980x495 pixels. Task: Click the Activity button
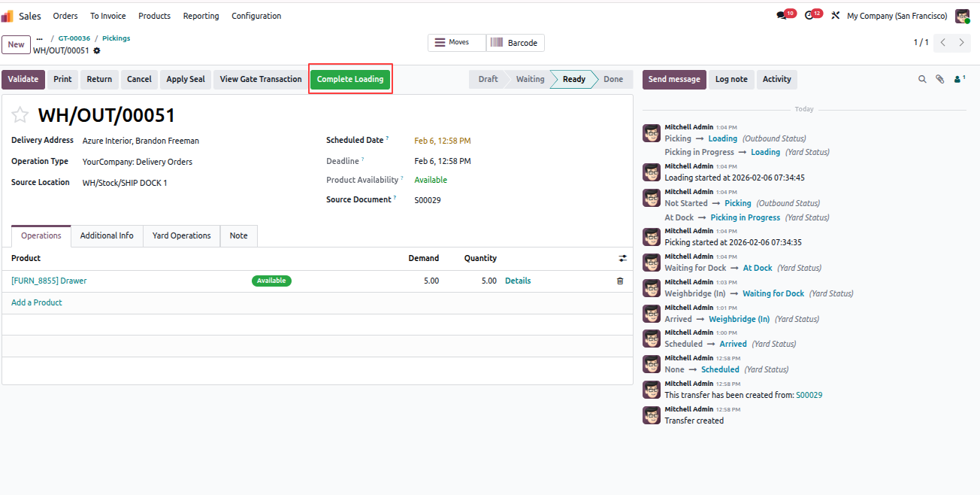pyautogui.click(x=777, y=79)
